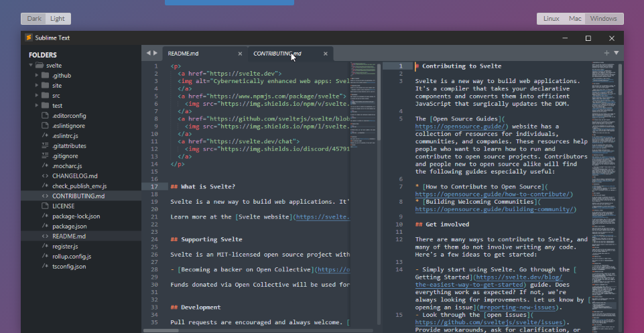Click the .gitattributes text file icon
The height and width of the screenshot is (333, 644).
[45, 146]
